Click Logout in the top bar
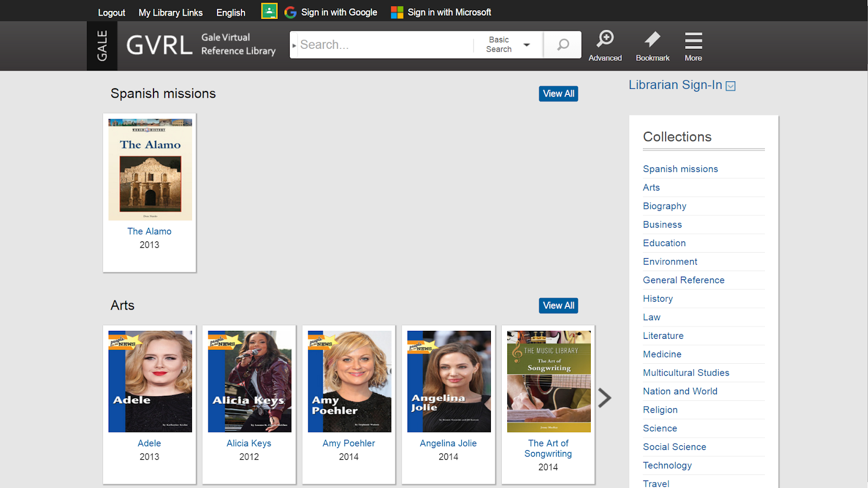This screenshot has width=868, height=488. tap(112, 12)
